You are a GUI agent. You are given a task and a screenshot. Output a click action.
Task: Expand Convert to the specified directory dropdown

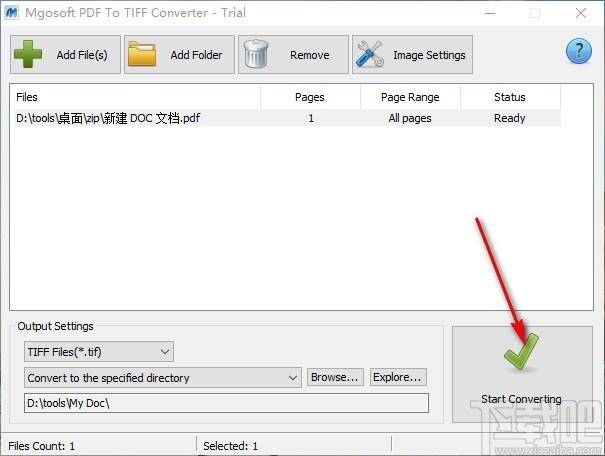pyautogui.click(x=162, y=377)
